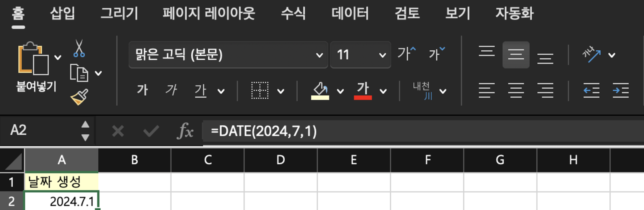
Task: Confirm formula with the checkmark button
Action: coord(151,131)
